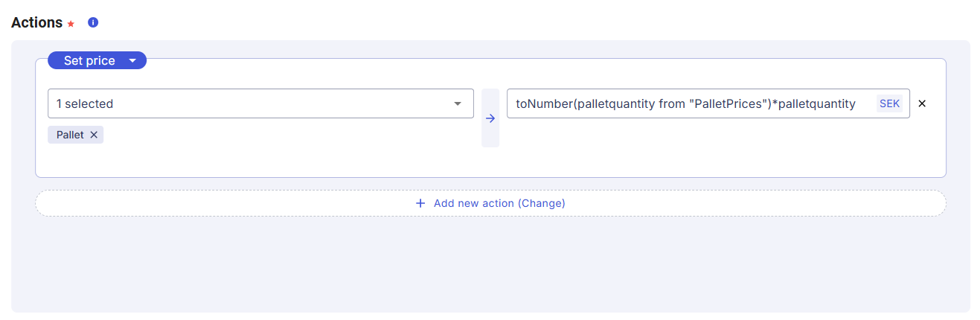
Task: Click the SEK currency badge
Action: click(x=889, y=103)
